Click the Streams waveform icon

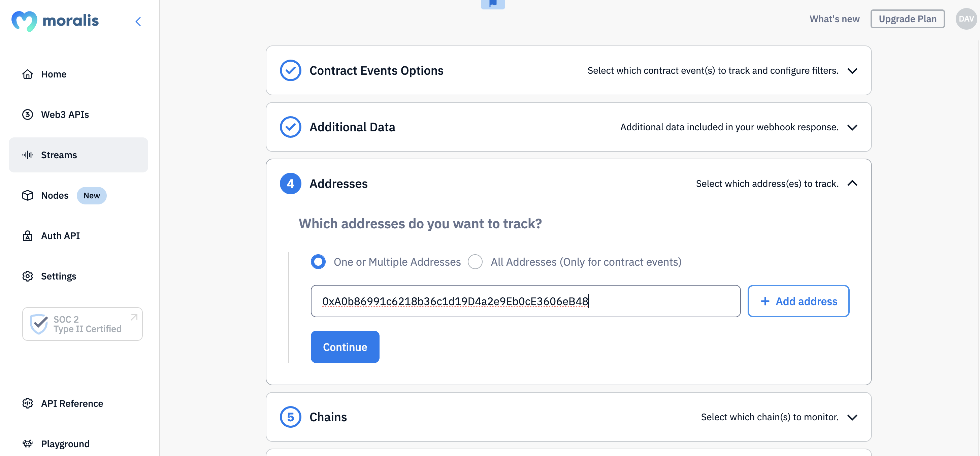coord(27,155)
